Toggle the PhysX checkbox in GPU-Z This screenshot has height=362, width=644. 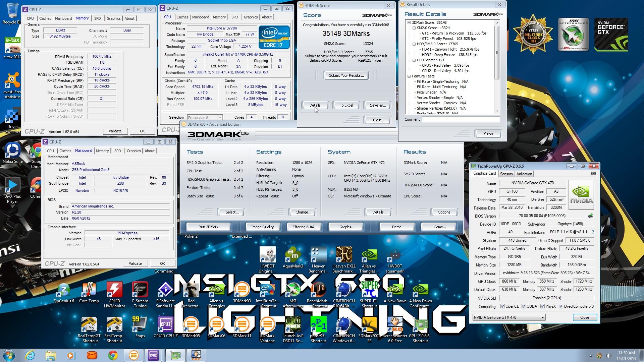coord(542,306)
